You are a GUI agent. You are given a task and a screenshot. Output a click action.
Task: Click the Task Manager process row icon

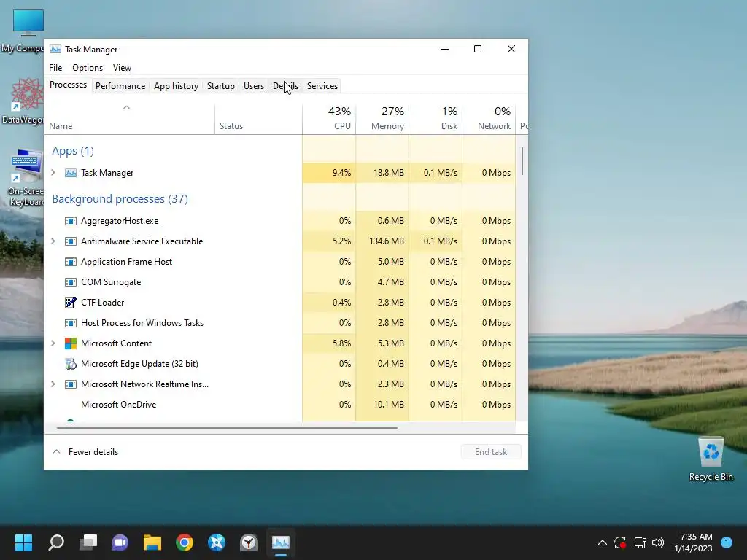71,172
